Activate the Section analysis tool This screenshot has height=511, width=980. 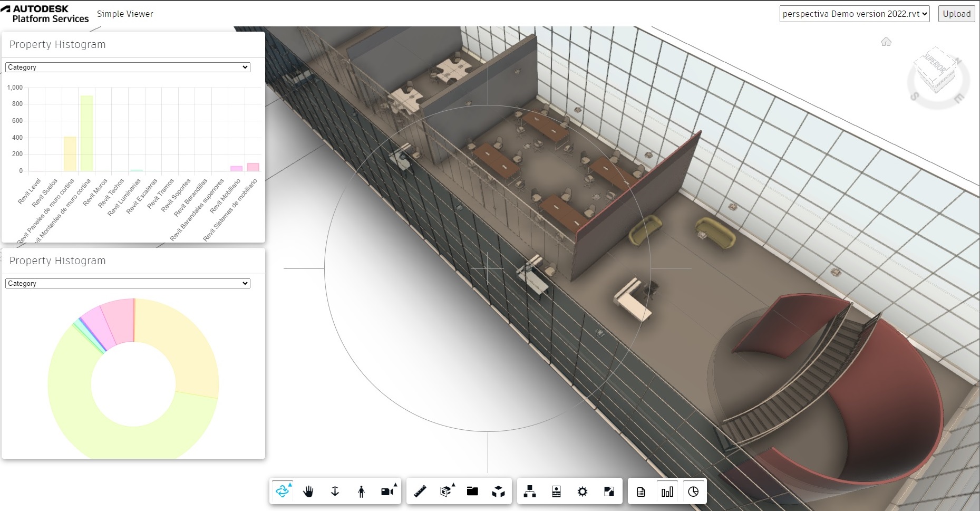(445, 491)
